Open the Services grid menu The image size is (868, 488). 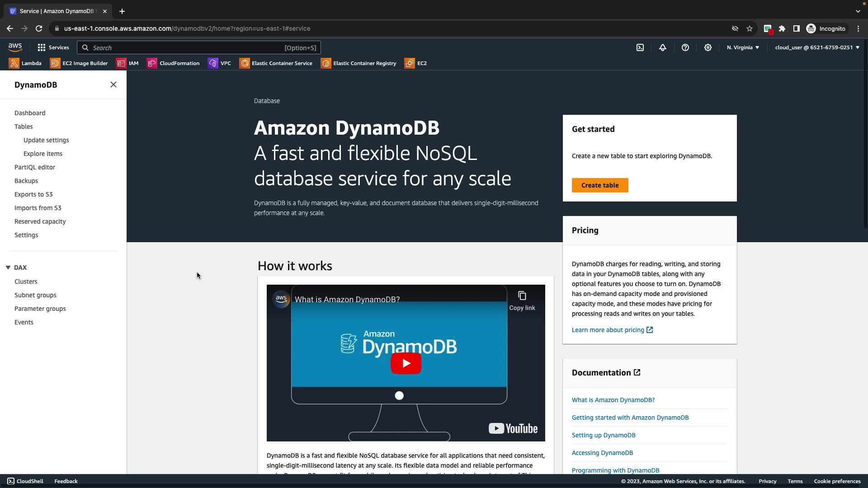pyautogui.click(x=53, y=47)
